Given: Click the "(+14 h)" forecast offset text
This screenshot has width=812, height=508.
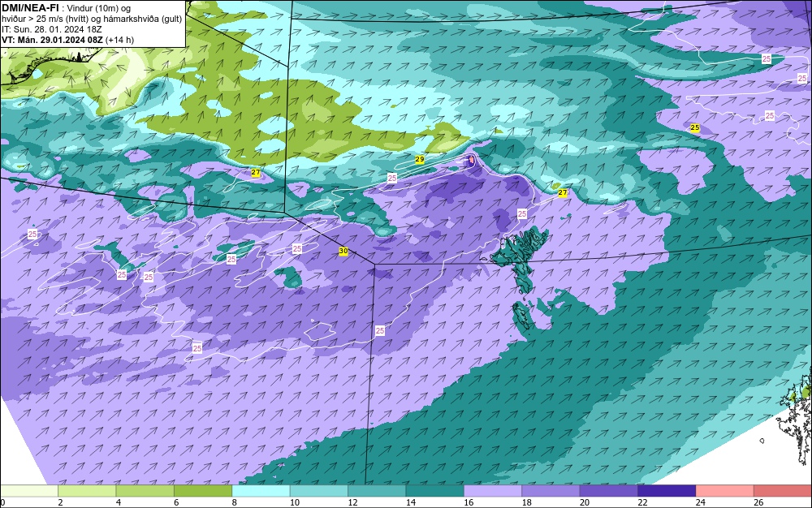Looking at the screenshot, I should [x=119, y=40].
